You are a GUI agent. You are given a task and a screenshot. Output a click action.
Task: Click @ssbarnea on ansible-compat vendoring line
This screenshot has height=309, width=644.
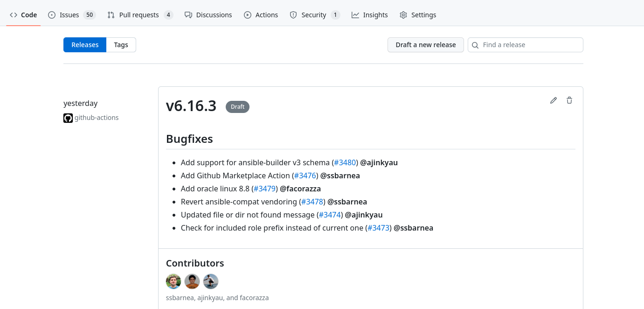point(347,202)
